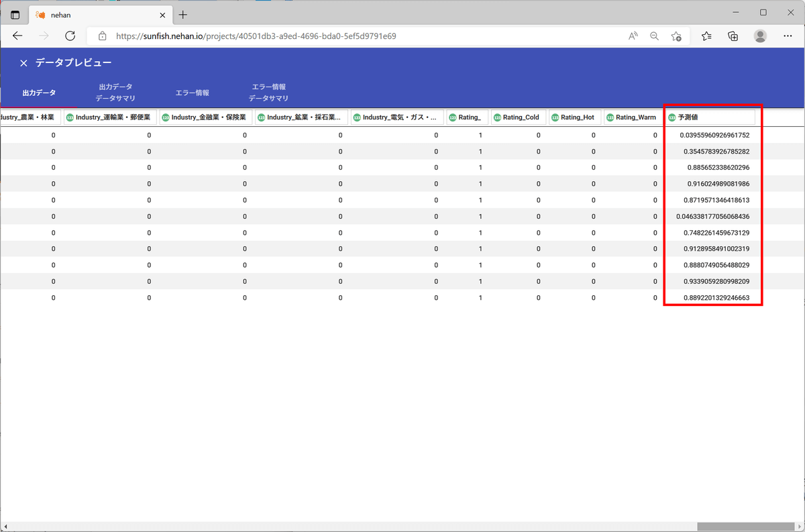Click the numeric type icon of Rating_ column
The width and height of the screenshot is (805, 532).
pyautogui.click(x=453, y=117)
